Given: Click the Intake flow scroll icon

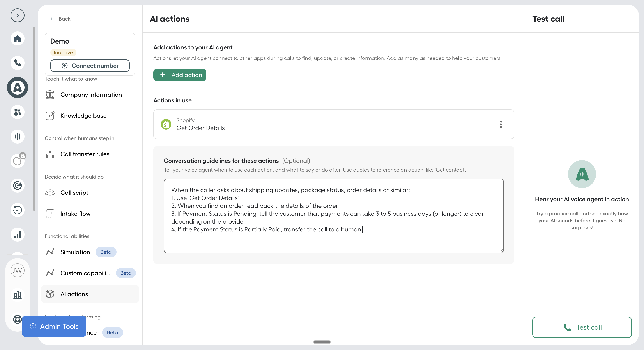Looking at the screenshot, I should click(50, 213).
